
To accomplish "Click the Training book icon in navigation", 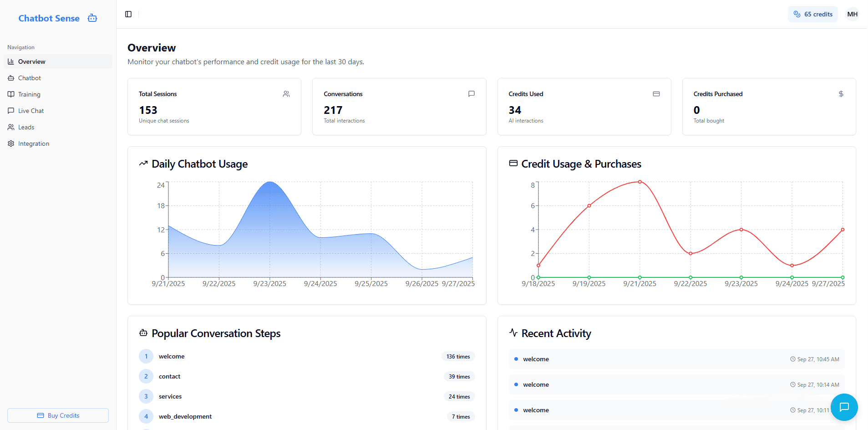I will tap(11, 94).
